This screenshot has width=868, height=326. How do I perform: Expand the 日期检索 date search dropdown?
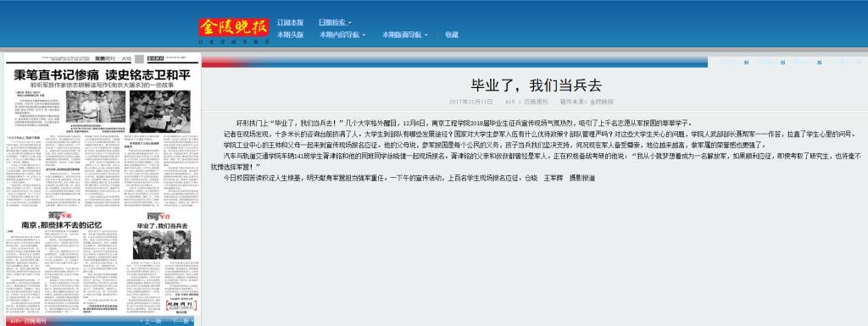point(335,23)
